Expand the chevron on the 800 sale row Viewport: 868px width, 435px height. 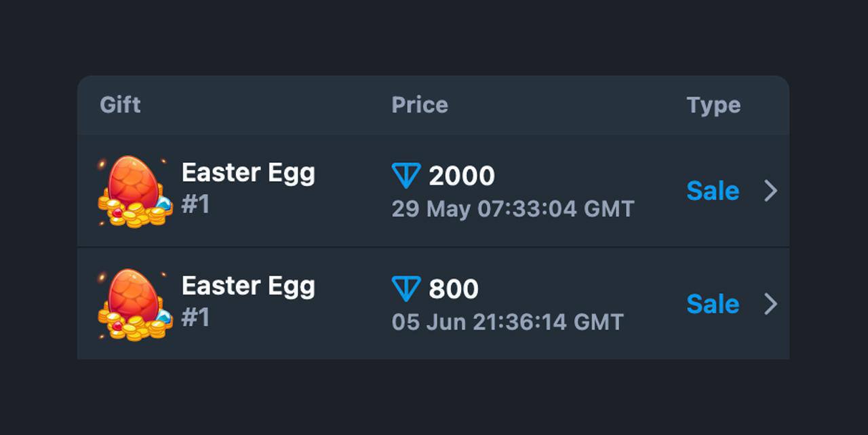(771, 305)
